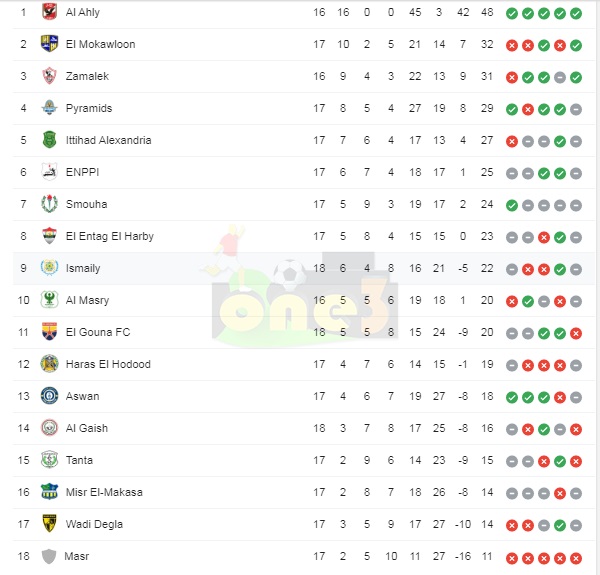Select the Tanta table row
This screenshot has height=575, width=600.
click(x=304, y=460)
